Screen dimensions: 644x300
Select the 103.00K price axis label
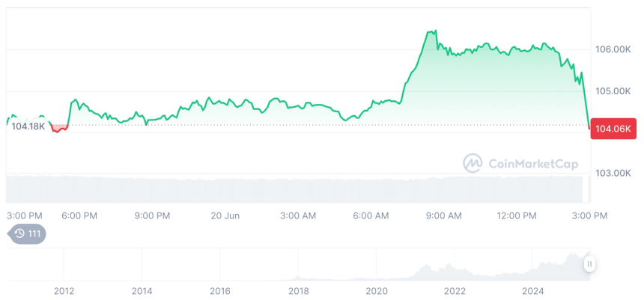pyautogui.click(x=613, y=173)
